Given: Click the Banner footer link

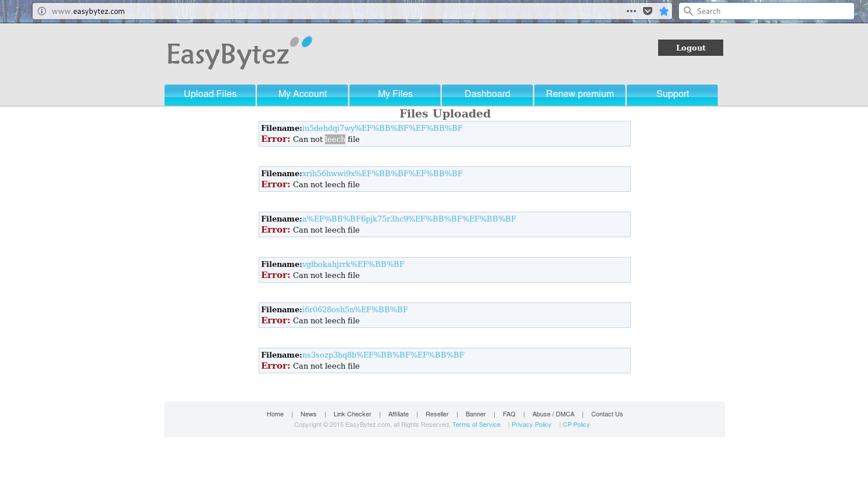Looking at the screenshot, I should (x=476, y=415).
